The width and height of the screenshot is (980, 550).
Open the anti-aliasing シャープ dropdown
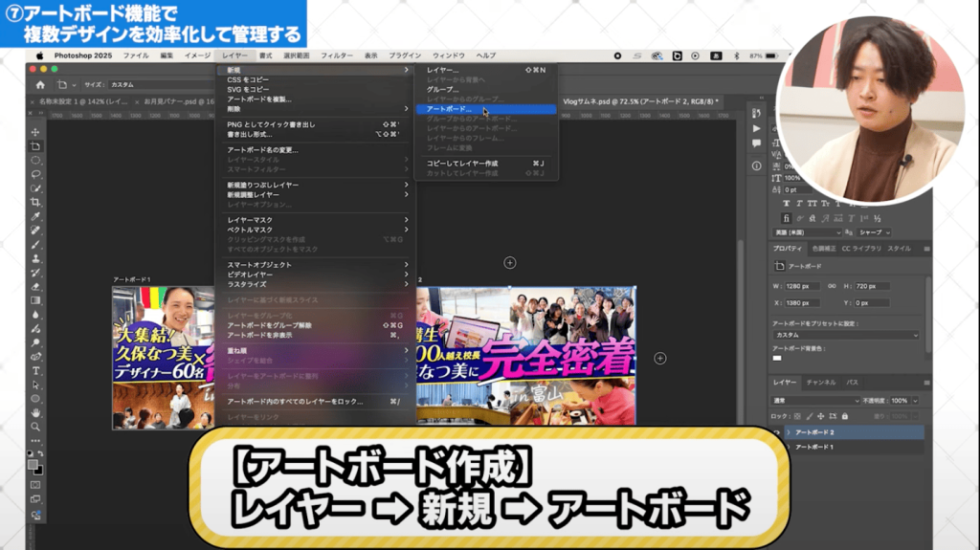tap(875, 232)
